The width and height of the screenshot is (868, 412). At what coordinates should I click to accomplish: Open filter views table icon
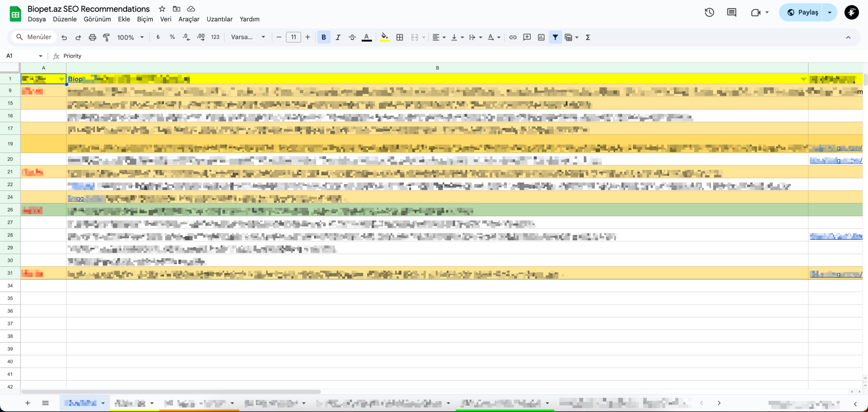[x=569, y=37]
